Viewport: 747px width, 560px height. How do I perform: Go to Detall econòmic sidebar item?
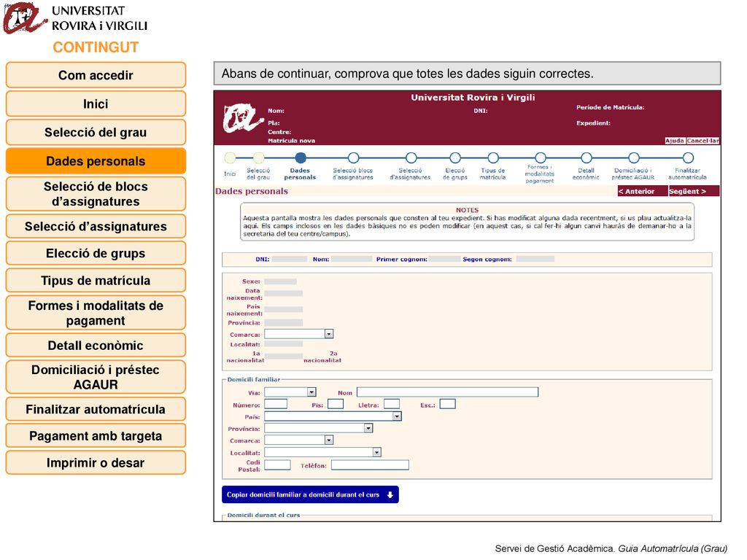pyautogui.click(x=96, y=345)
